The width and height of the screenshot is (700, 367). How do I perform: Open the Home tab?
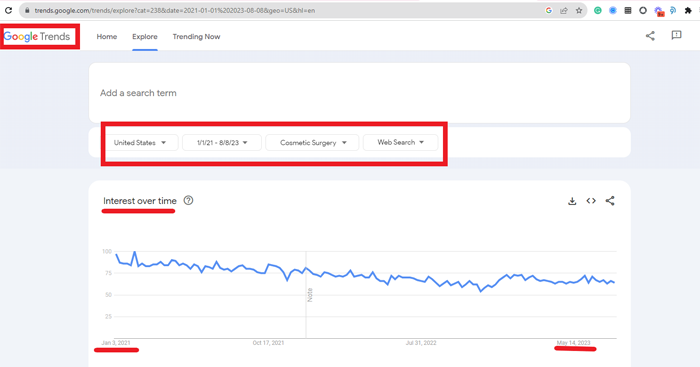(x=107, y=37)
